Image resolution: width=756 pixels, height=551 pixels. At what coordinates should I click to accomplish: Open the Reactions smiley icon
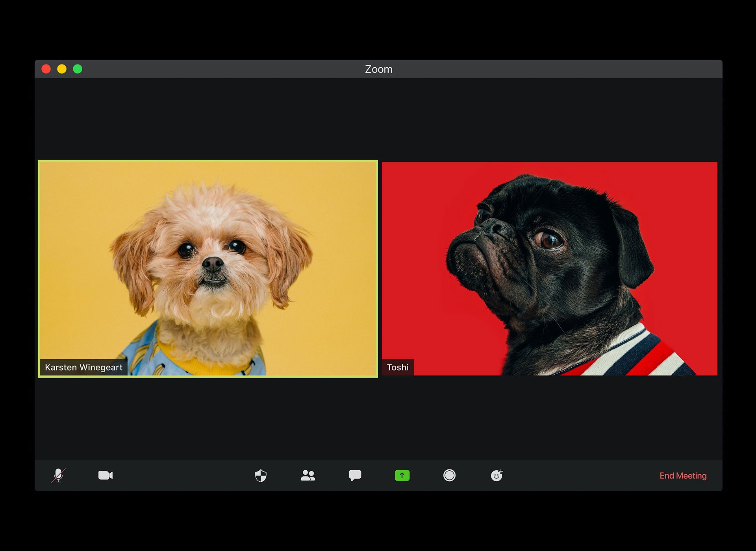click(x=497, y=475)
